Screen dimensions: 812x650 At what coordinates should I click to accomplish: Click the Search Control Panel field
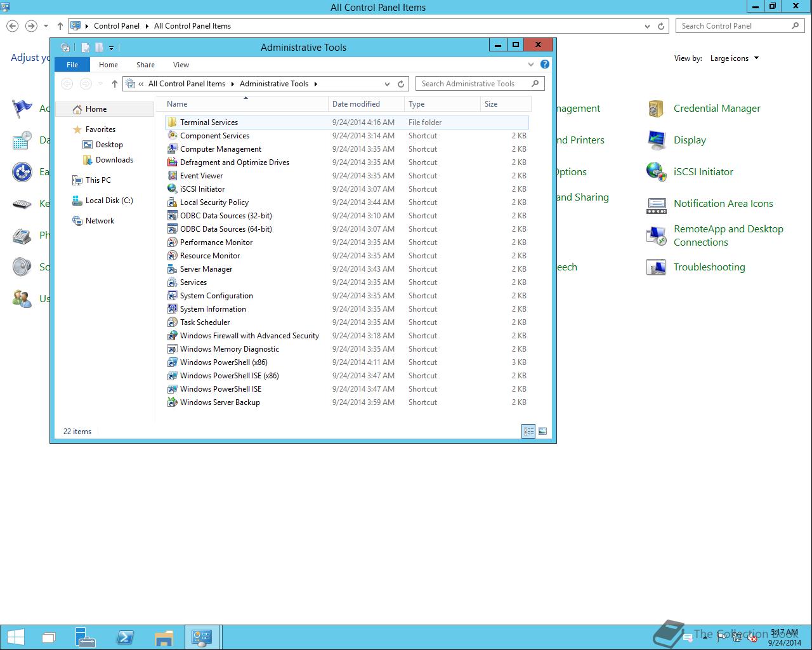(x=740, y=26)
